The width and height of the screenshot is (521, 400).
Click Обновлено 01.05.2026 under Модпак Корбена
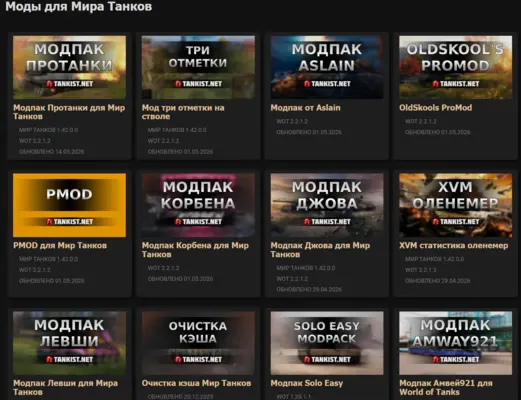tap(180, 279)
